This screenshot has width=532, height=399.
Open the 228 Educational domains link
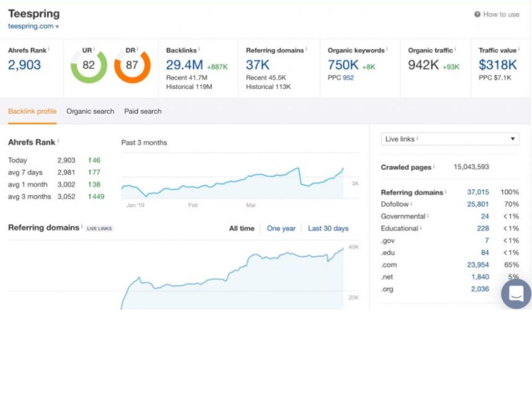coord(483,228)
